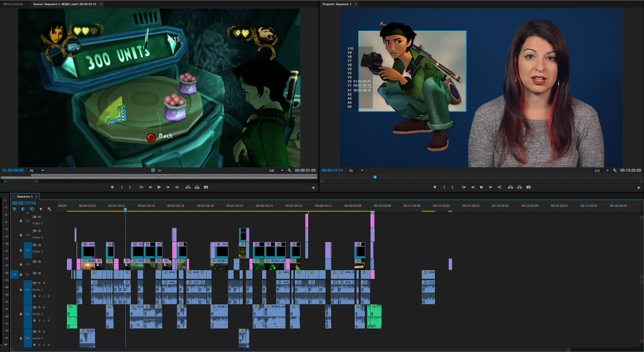
Task: Switch to Effect Controls tab
Action: click(x=13, y=4)
